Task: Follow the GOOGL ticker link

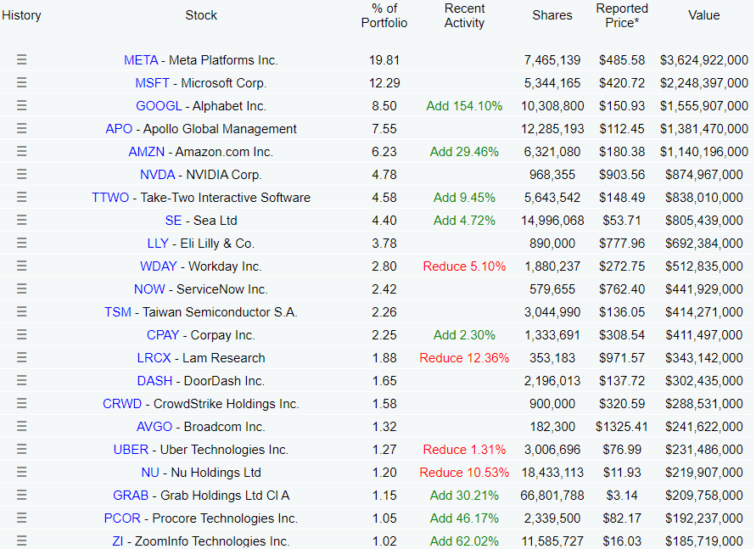Action: (x=159, y=106)
